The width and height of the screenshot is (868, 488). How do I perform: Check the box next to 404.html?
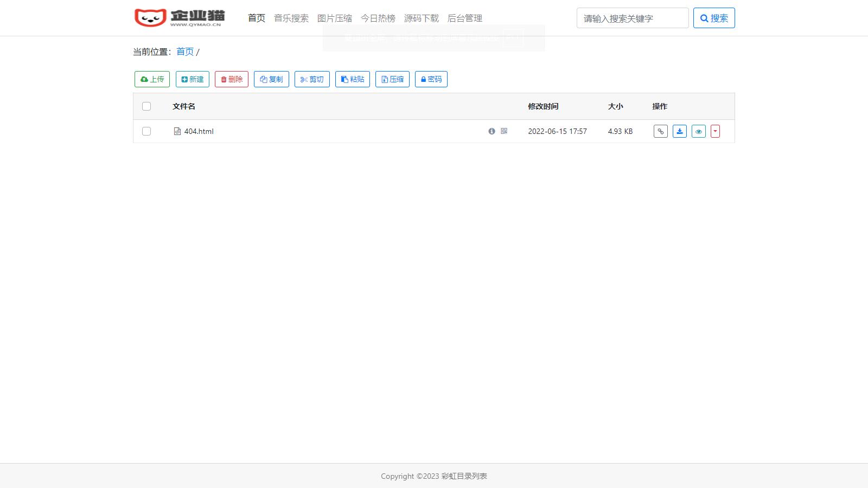point(146,131)
